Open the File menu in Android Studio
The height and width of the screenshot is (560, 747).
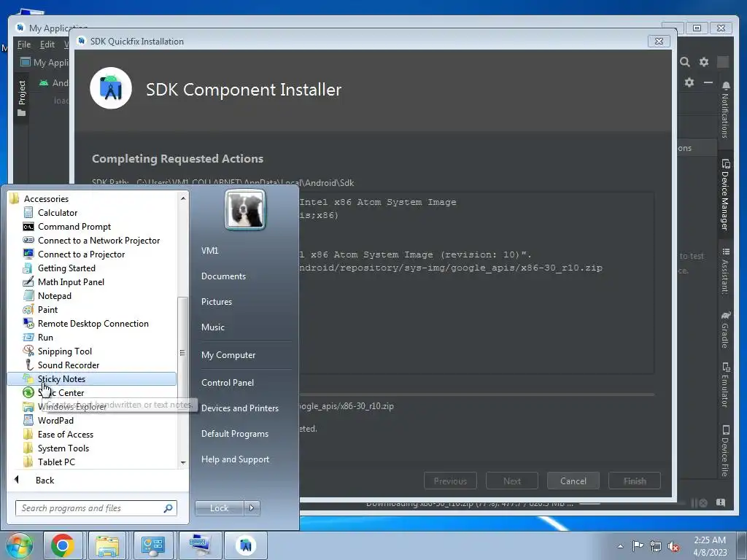tap(24, 44)
